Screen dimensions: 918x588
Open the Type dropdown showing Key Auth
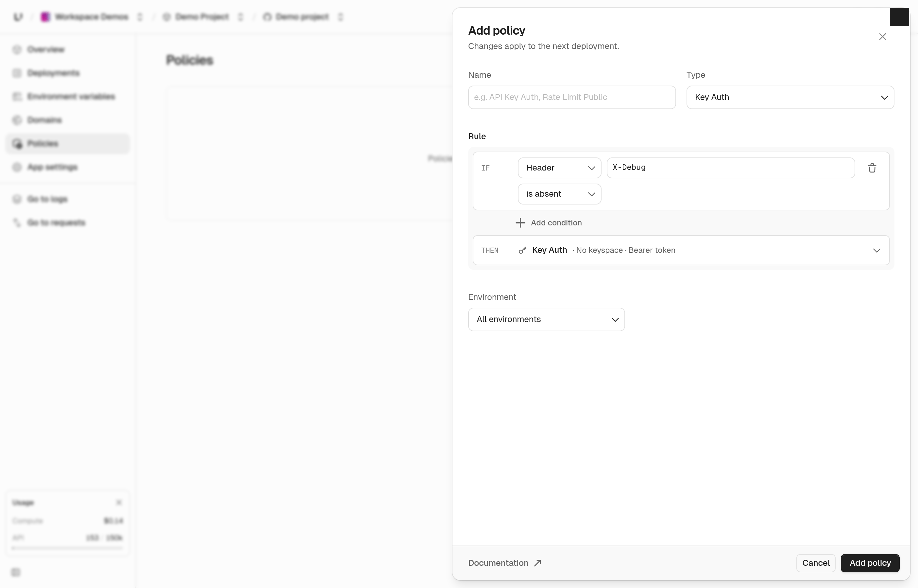(x=790, y=97)
